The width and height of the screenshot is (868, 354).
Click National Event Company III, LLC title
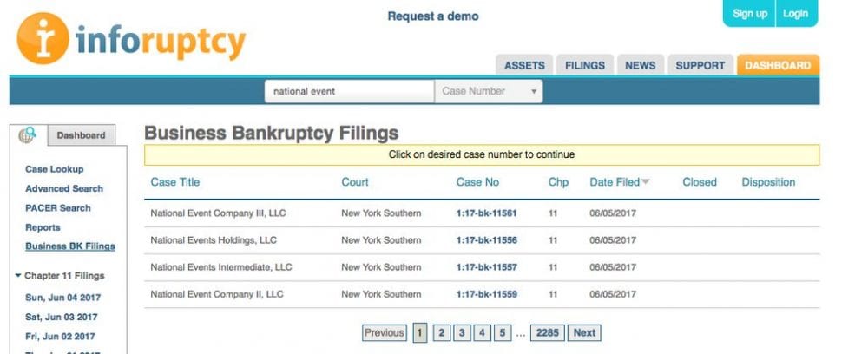[218, 213]
